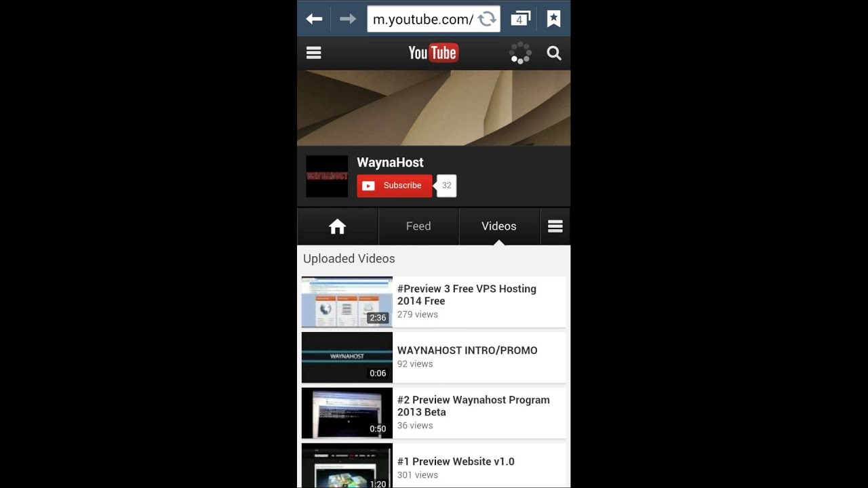Go back with the browser back arrow
The width and height of the screenshot is (868, 488).
[x=314, y=19]
